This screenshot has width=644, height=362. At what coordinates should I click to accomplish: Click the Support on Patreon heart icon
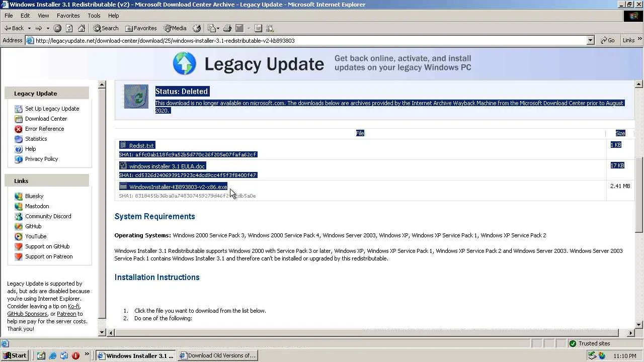point(19,256)
